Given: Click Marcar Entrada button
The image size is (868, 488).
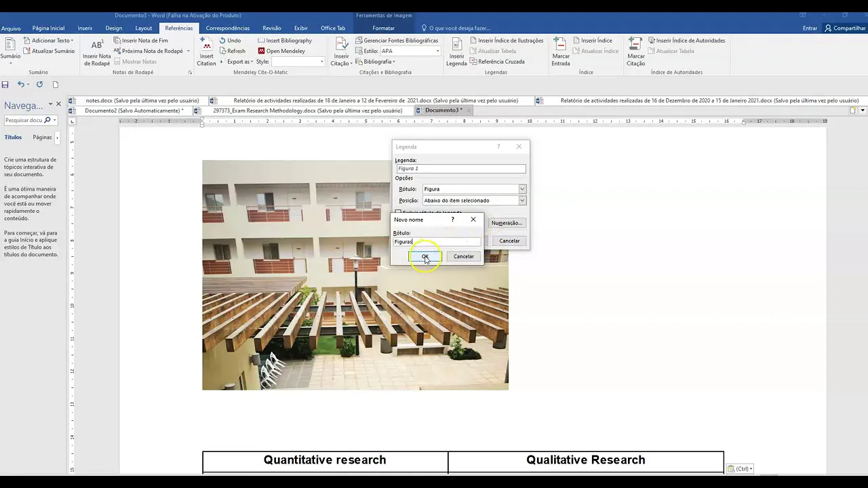Looking at the screenshot, I should click(x=561, y=52).
